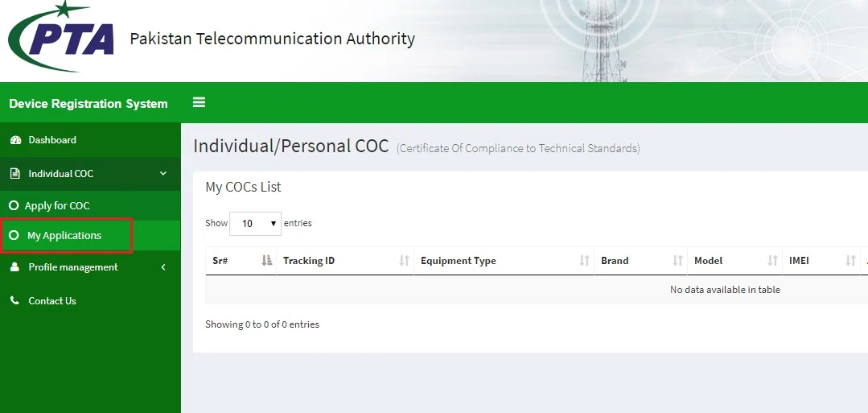Click the Apply for COC circle icon
Image resolution: width=868 pixels, height=413 pixels.
click(x=14, y=206)
